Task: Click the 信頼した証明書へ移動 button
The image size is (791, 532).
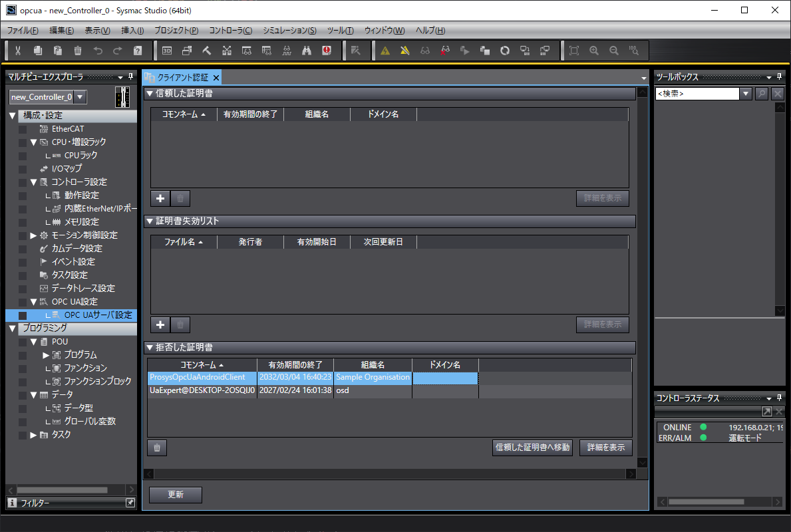Action: (532, 448)
